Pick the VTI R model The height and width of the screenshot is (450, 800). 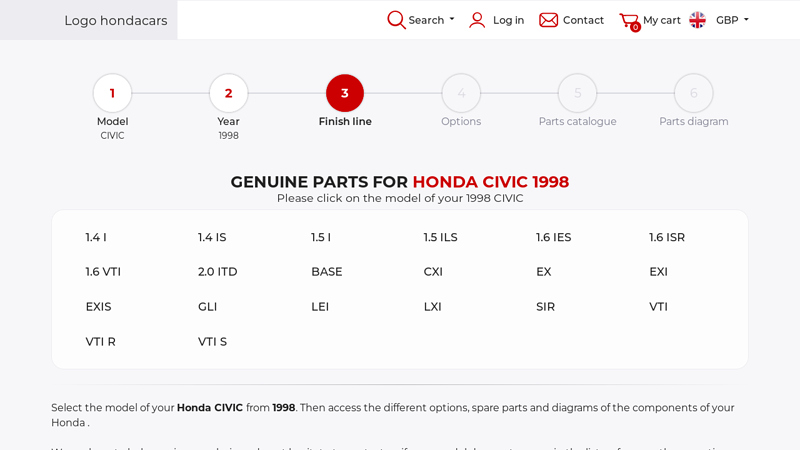click(101, 342)
